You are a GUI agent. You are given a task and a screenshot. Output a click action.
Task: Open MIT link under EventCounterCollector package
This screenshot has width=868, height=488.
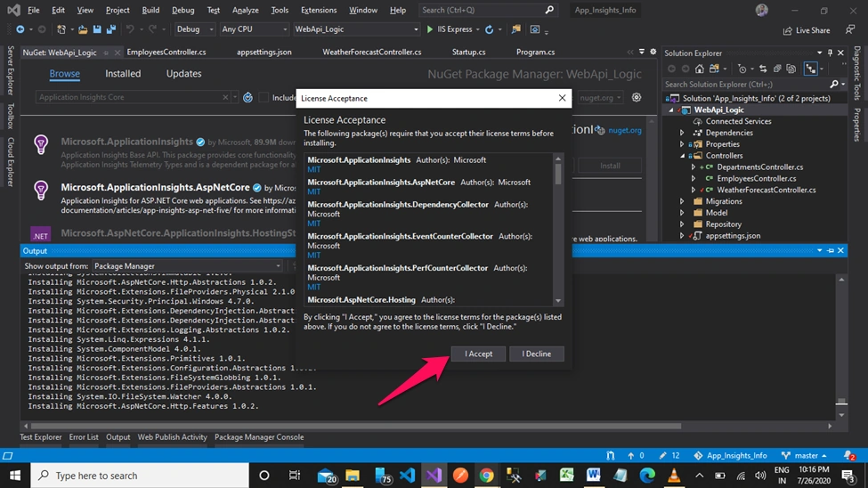click(x=314, y=255)
